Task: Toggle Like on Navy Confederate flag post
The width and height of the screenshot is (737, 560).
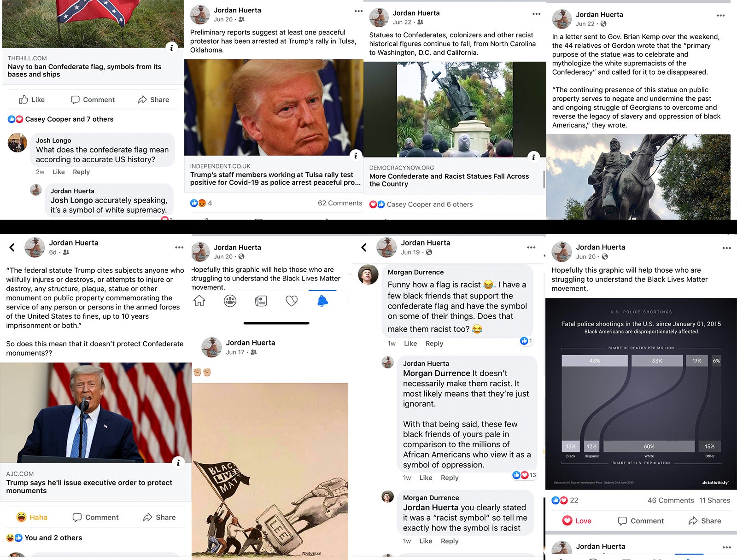Action: click(32, 99)
